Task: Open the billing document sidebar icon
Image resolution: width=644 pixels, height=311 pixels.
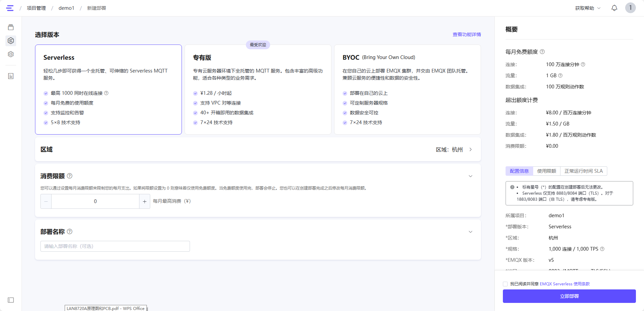Action: tap(11, 76)
